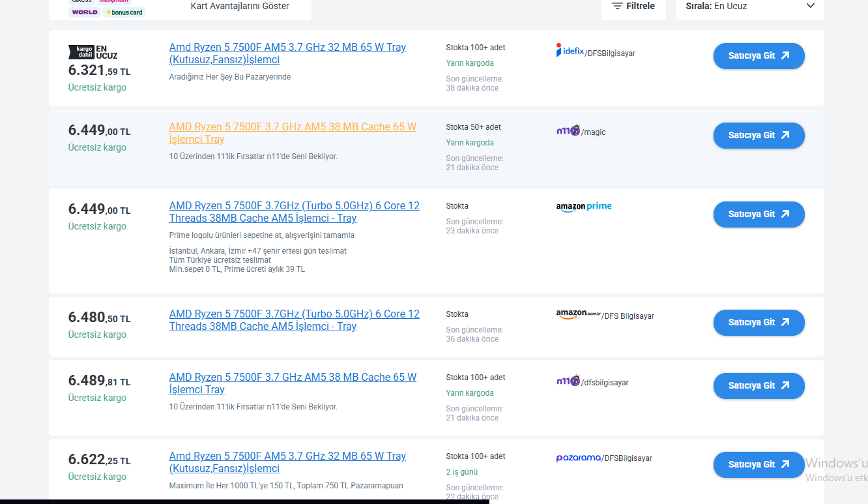Click the n11 logo for seller dfsbilgisayar
Viewport: 868px width, 504px height.
tap(568, 381)
